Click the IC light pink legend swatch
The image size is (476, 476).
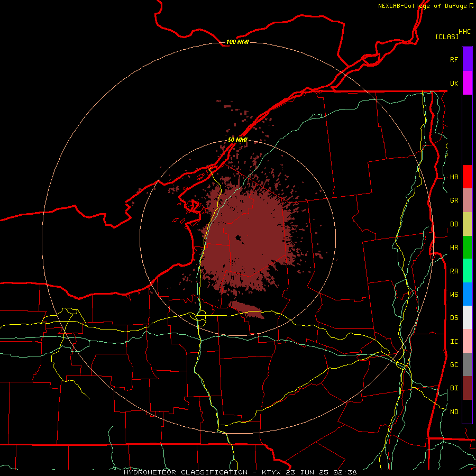467,341
